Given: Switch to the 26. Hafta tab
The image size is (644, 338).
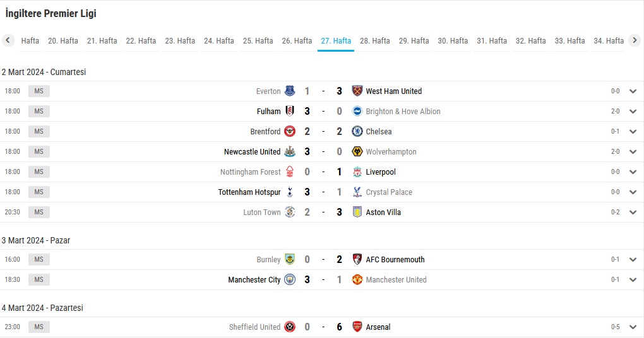Looking at the screenshot, I should [297, 40].
